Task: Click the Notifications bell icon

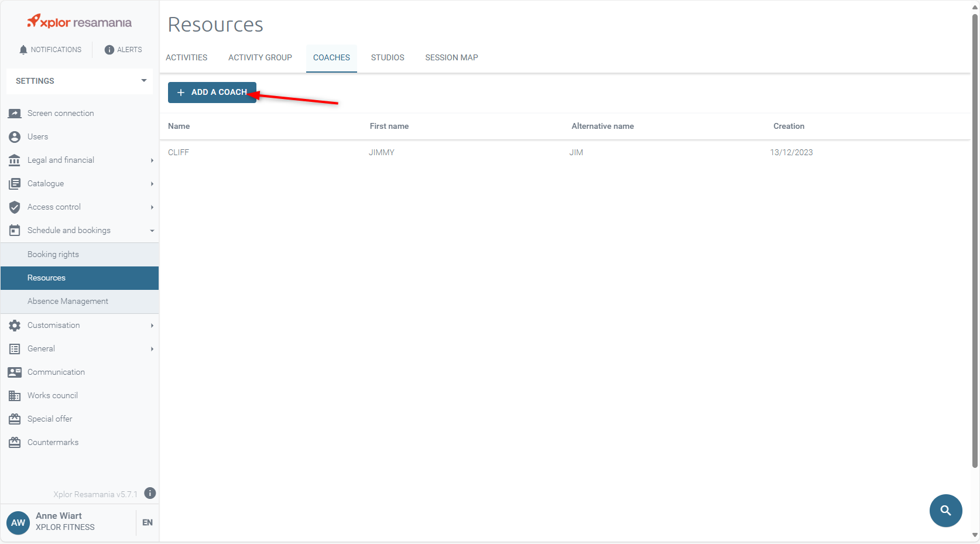Action: [23, 50]
